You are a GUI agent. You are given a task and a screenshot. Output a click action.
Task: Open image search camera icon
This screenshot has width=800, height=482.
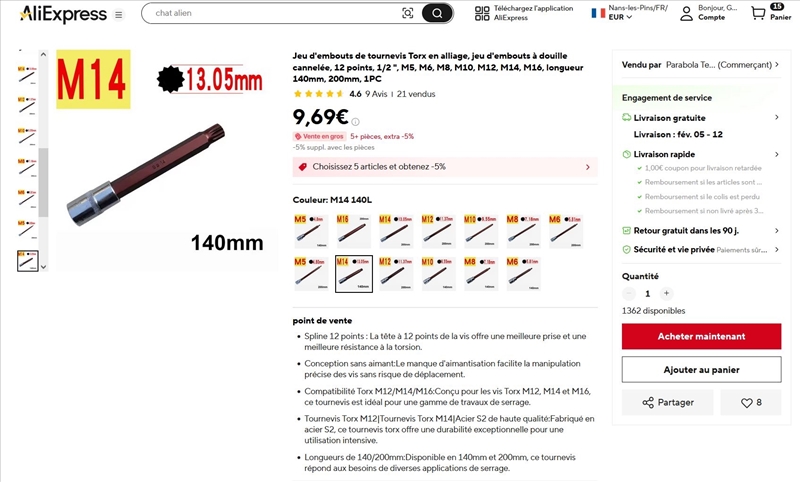click(x=408, y=13)
